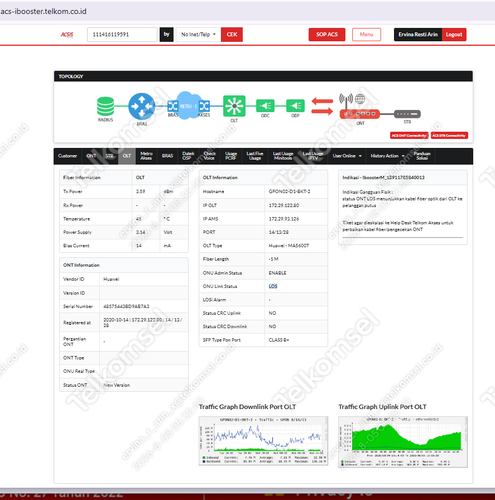Image resolution: width=495 pixels, height=500 pixels.
Task: Switch to the ONT tab
Action: tap(91, 156)
